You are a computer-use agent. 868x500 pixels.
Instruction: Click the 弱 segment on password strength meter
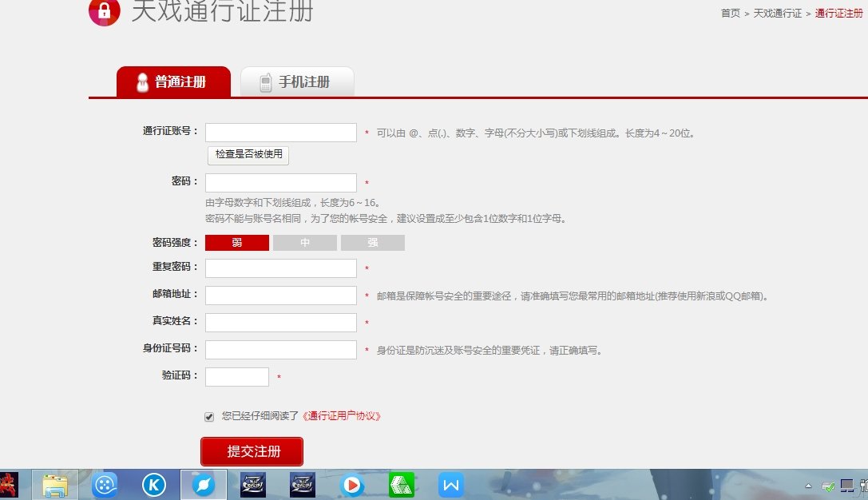[236, 241]
